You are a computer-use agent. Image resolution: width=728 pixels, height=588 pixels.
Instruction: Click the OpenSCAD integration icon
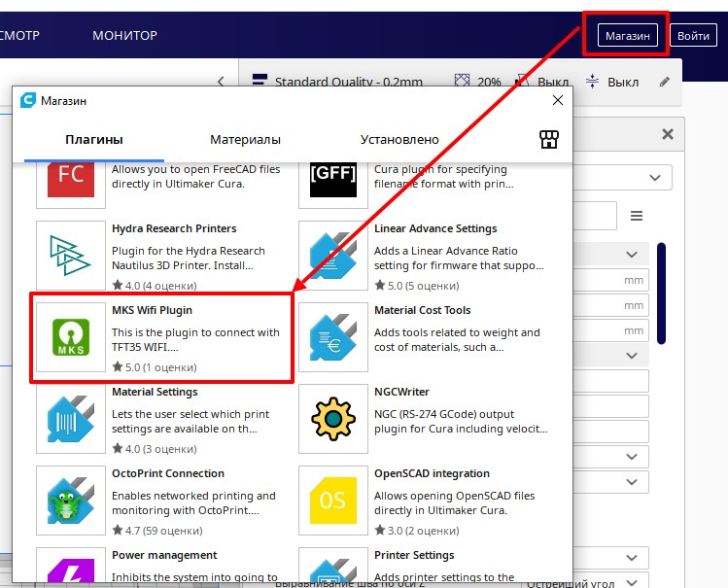333,501
